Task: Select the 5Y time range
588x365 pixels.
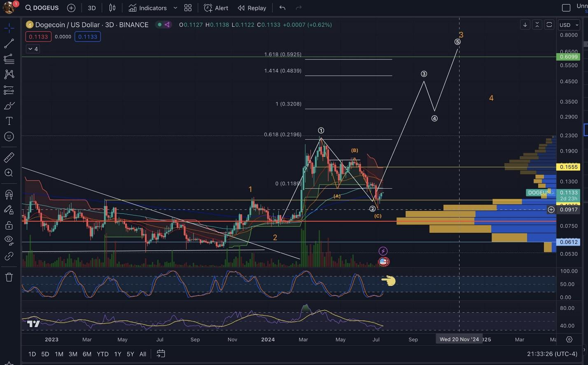Action: [130, 354]
